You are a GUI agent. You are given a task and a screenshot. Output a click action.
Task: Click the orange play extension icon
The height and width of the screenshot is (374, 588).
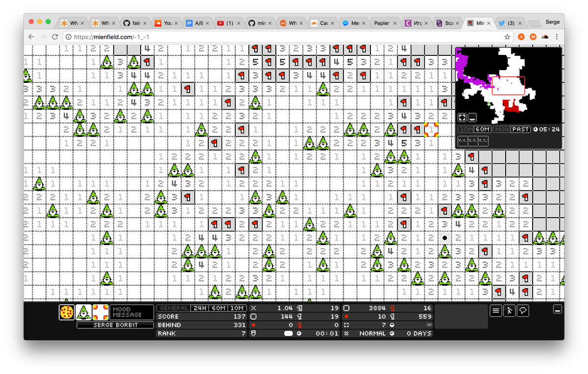[x=521, y=37]
